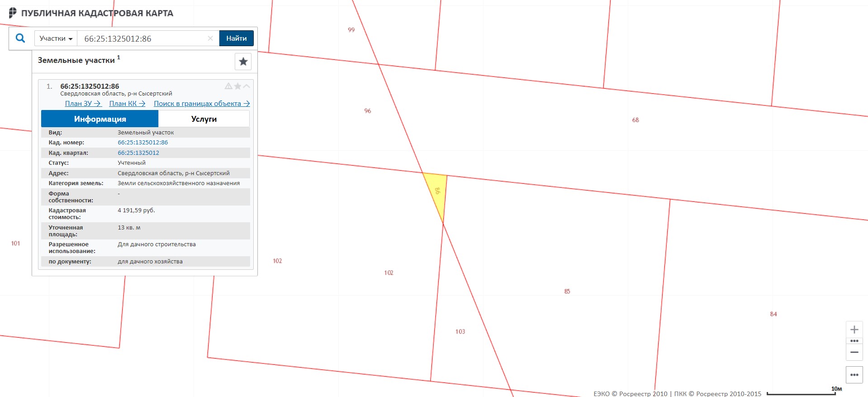Zoom out the map with minus button
Viewport: 868px width, 397px height.
click(854, 352)
